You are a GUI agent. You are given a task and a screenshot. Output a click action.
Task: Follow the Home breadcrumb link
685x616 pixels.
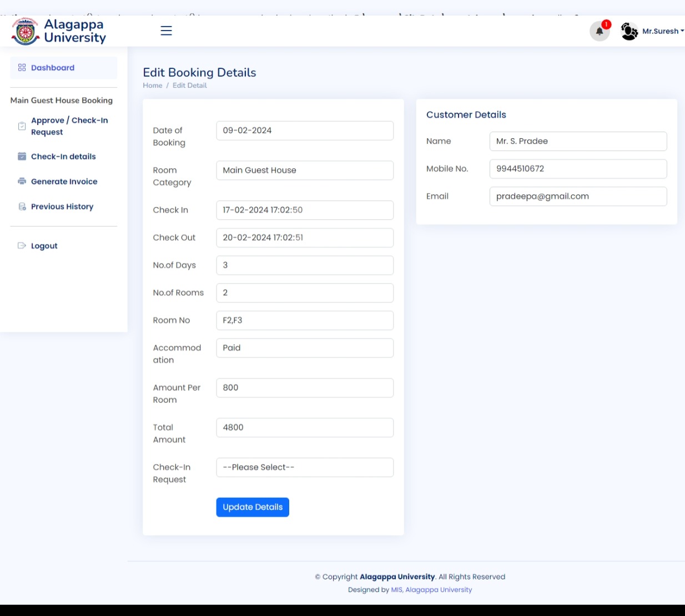pos(152,85)
